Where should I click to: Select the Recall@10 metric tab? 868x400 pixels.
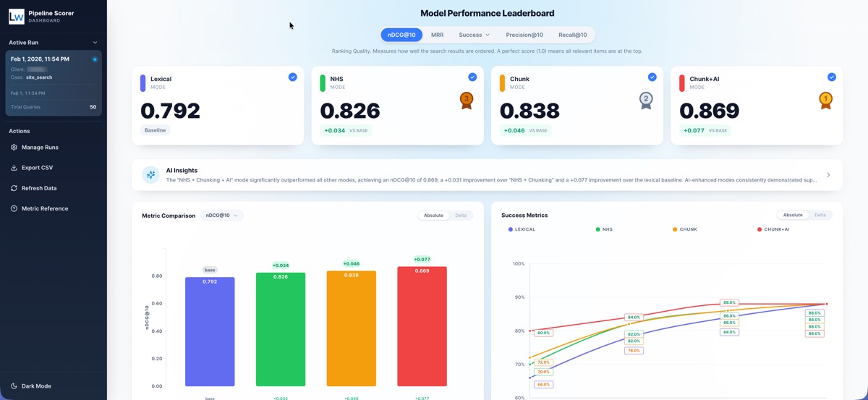coord(573,35)
